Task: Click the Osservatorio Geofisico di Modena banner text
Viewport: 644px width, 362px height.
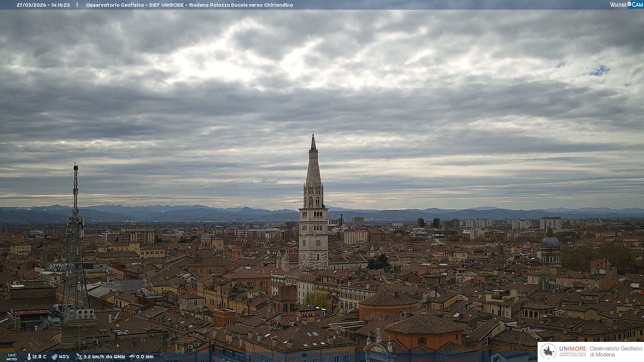Action: (615, 352)
